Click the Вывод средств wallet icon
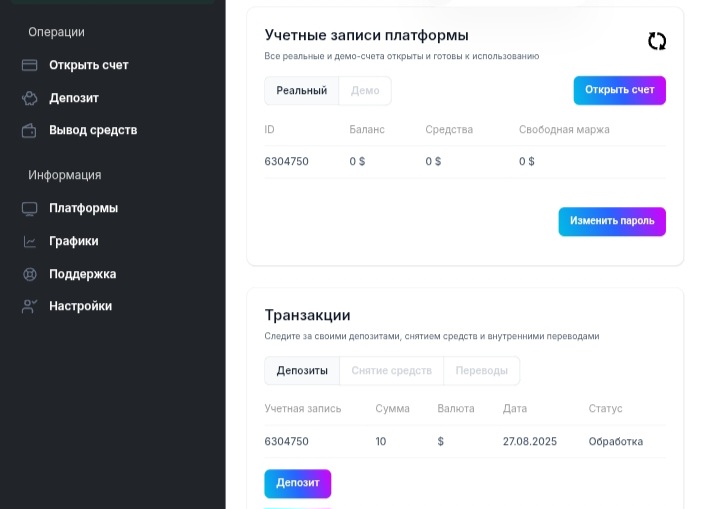 [x=30, y=130]
